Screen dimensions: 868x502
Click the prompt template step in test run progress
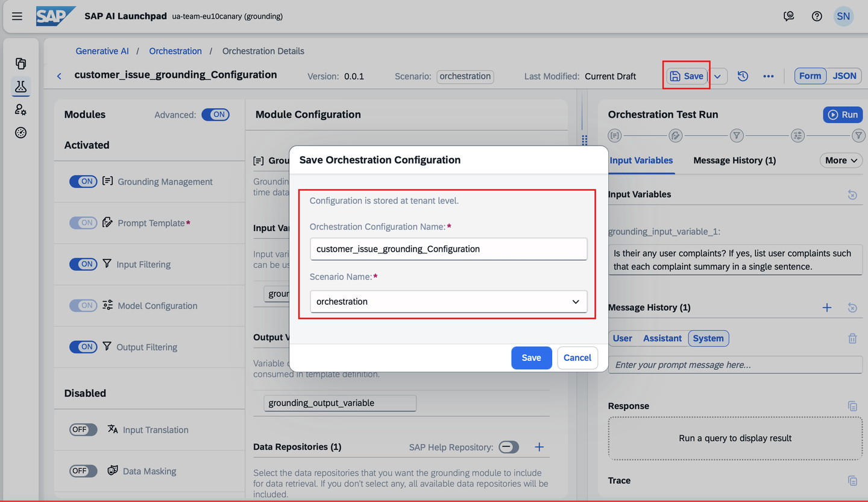(676, 136)
